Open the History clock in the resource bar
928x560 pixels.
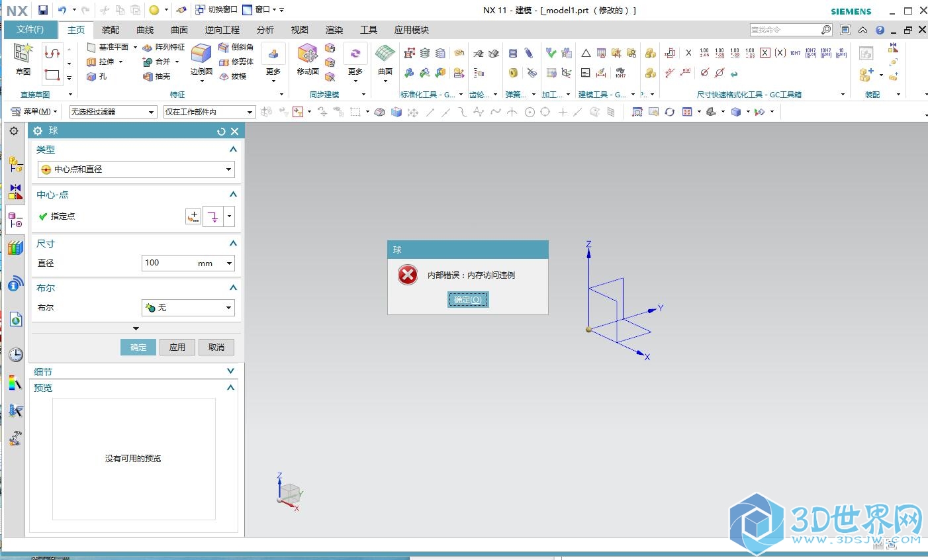tap(15, 355)
